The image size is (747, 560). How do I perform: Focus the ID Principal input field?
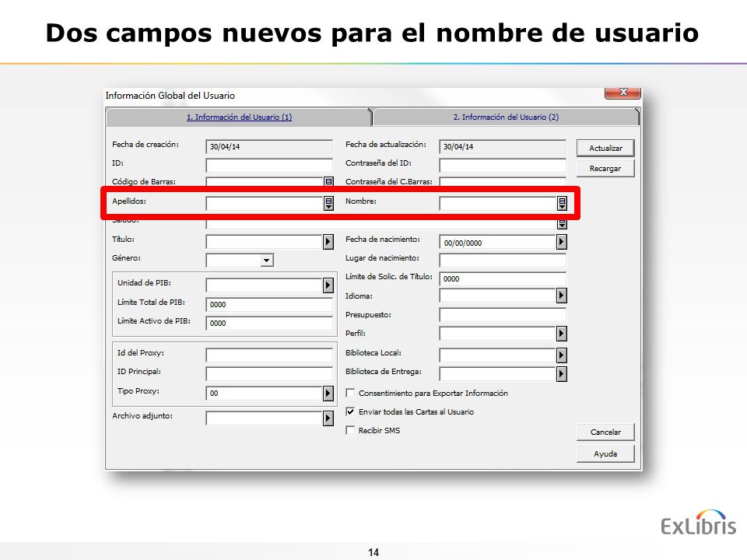(x=269, y=374)
